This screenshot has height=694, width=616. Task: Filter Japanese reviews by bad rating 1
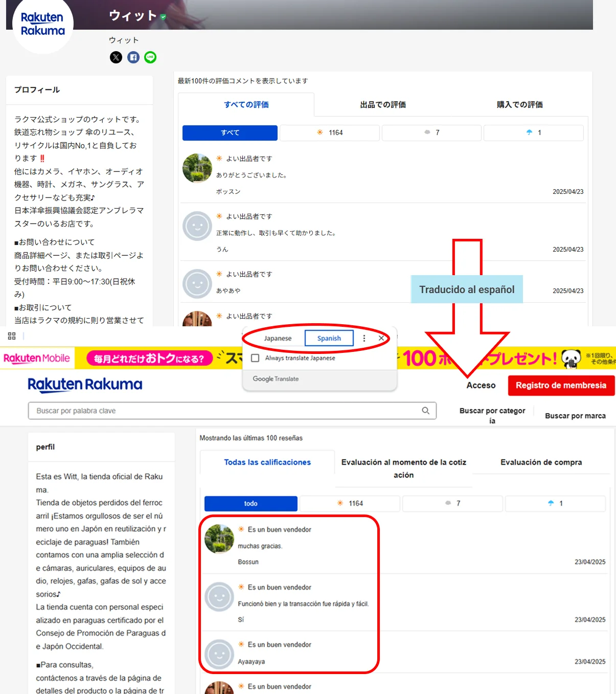point(534,132)
